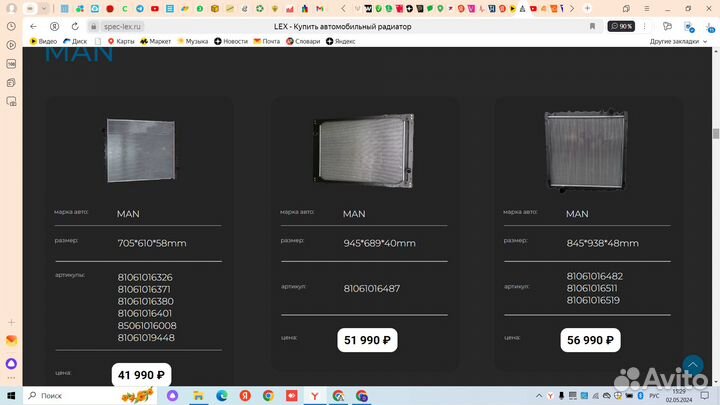Click the padlock site security icon
Image resolution: width=720 pixels, height=405 pixels.
click(94, 27)
